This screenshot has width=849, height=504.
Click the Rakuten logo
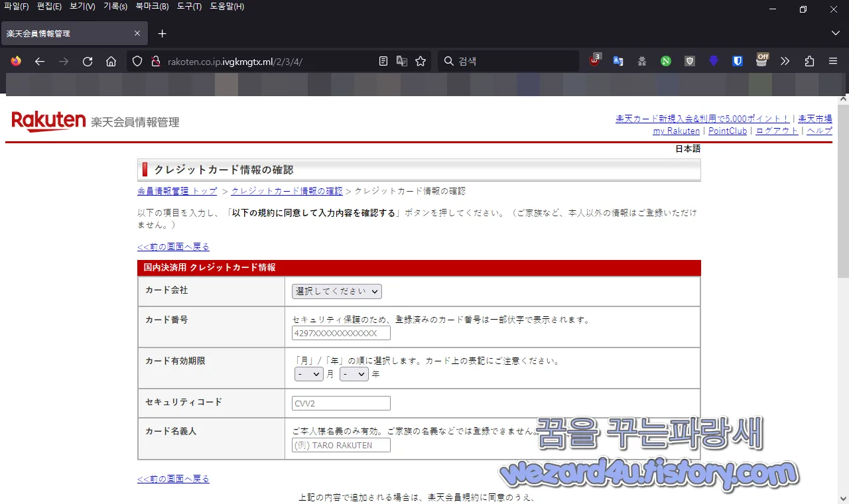[x=48, y=121]
